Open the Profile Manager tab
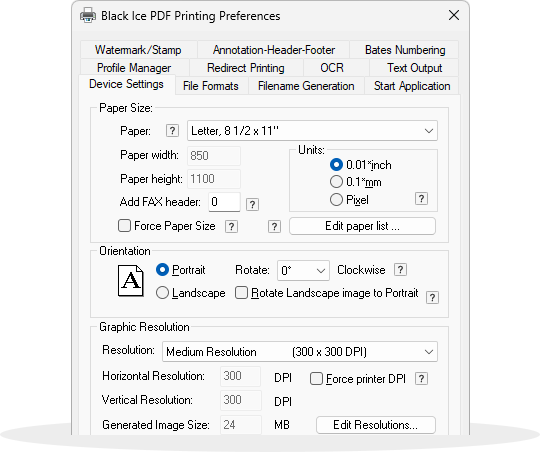540x452 pixels. (x=134, y=68)
